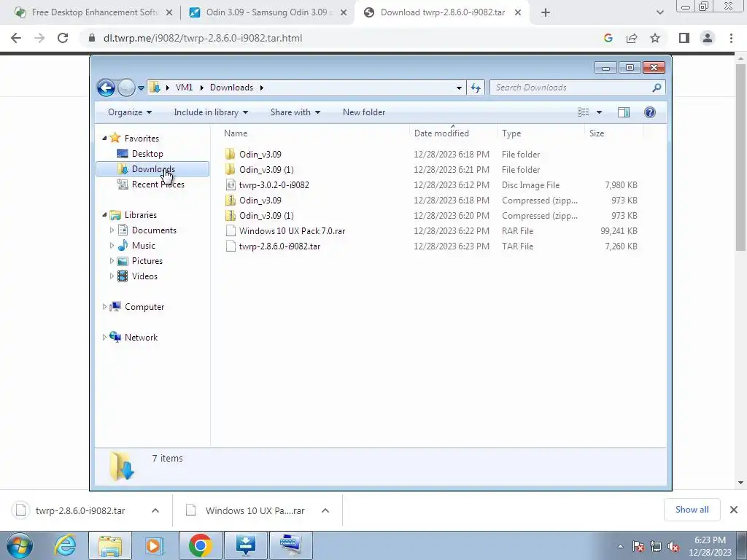
Task: Click the New folder button
Action: click(364, 112)
